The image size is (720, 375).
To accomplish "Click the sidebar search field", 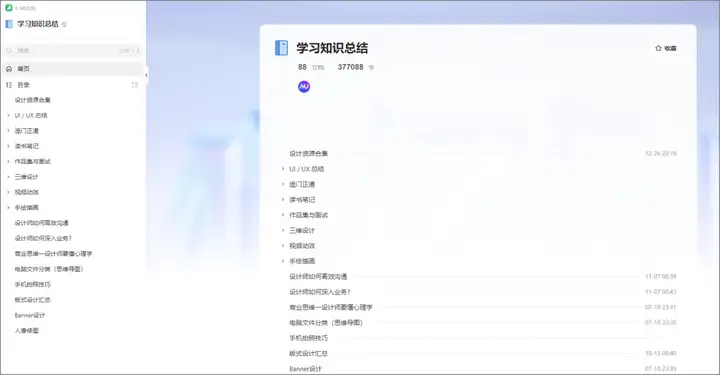I will (x=73, y=50).
